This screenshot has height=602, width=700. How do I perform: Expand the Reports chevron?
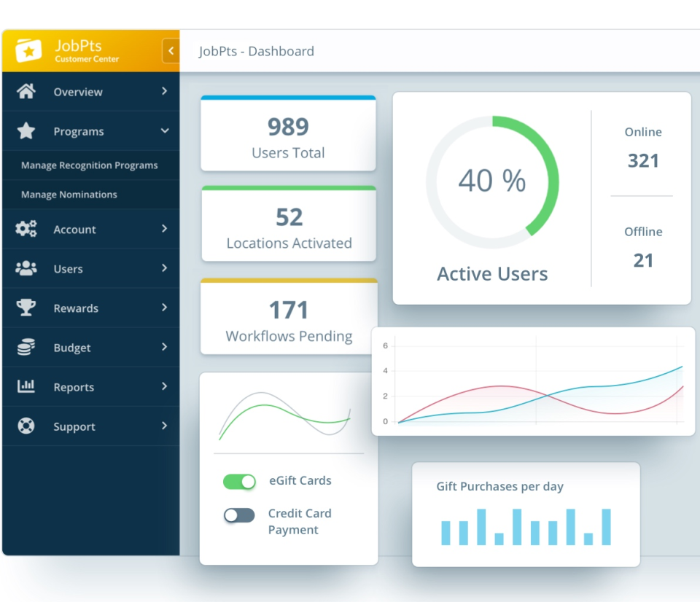click(x=165, y=386)
